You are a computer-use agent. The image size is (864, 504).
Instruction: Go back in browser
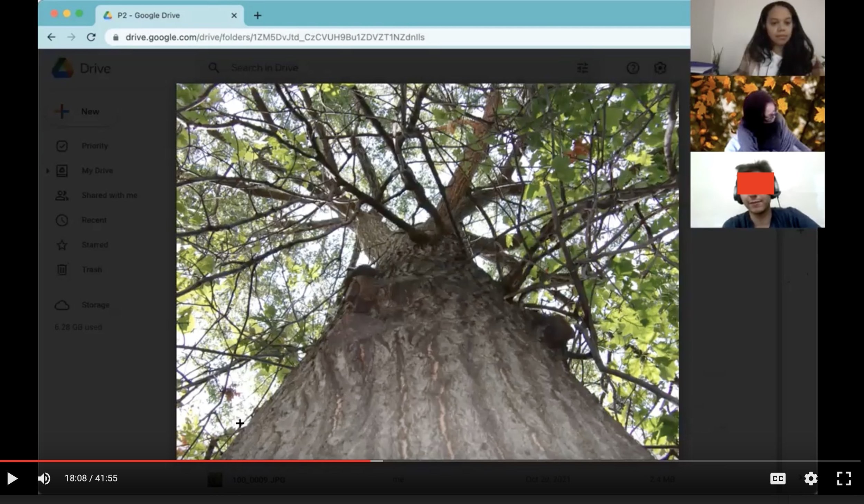[x=51, y=37]
